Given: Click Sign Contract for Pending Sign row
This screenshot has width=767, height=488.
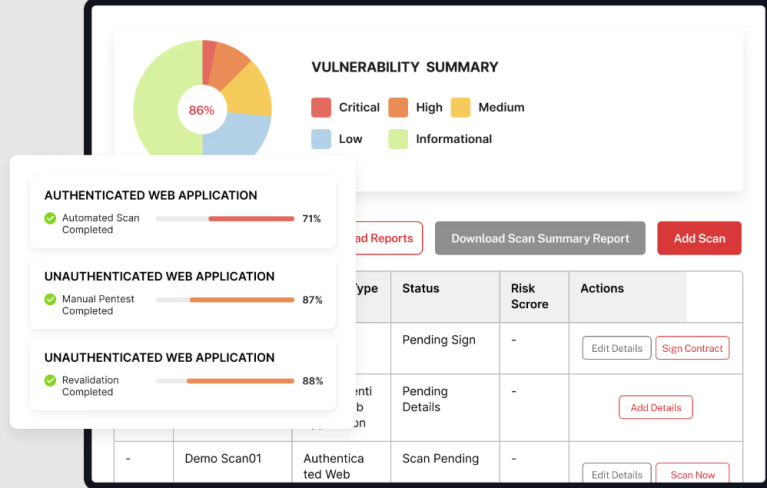Looking at the screenshot, I should 692,348.
